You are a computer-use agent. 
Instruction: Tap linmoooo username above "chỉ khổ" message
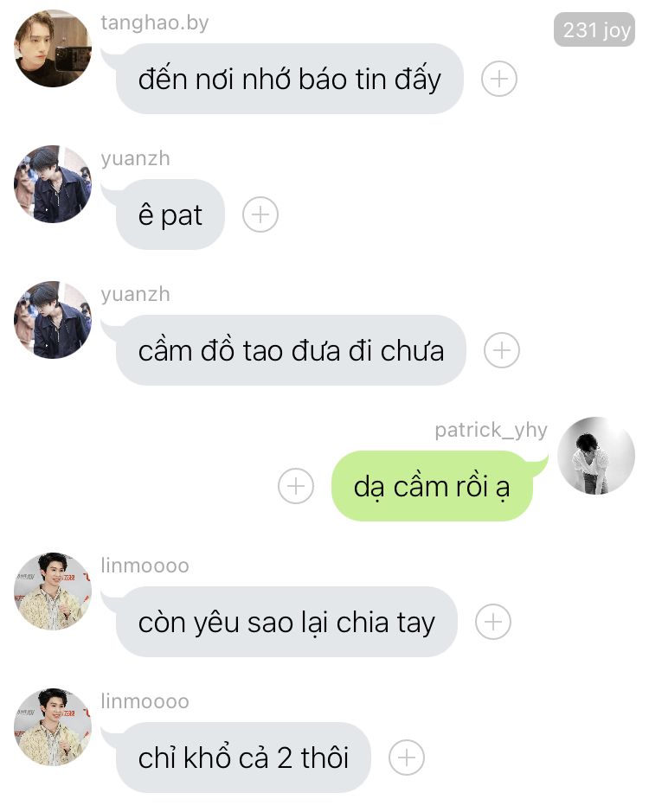click(145, 701)
